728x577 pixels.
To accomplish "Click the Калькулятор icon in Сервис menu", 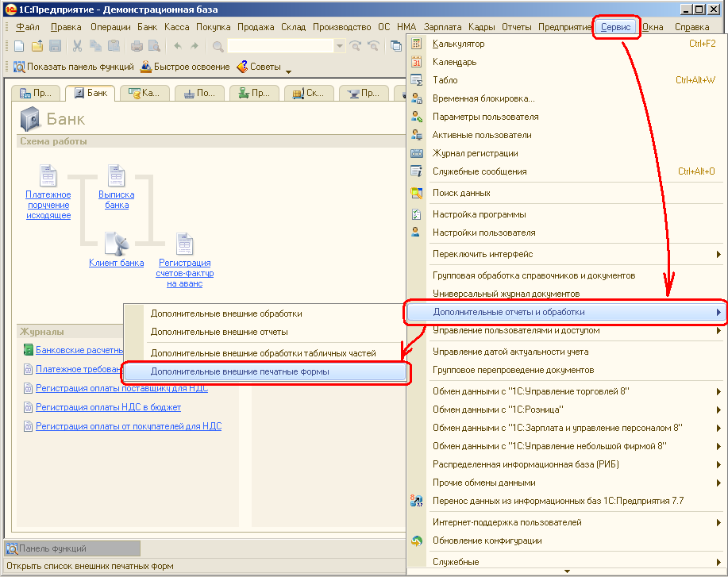I will 417,44.
